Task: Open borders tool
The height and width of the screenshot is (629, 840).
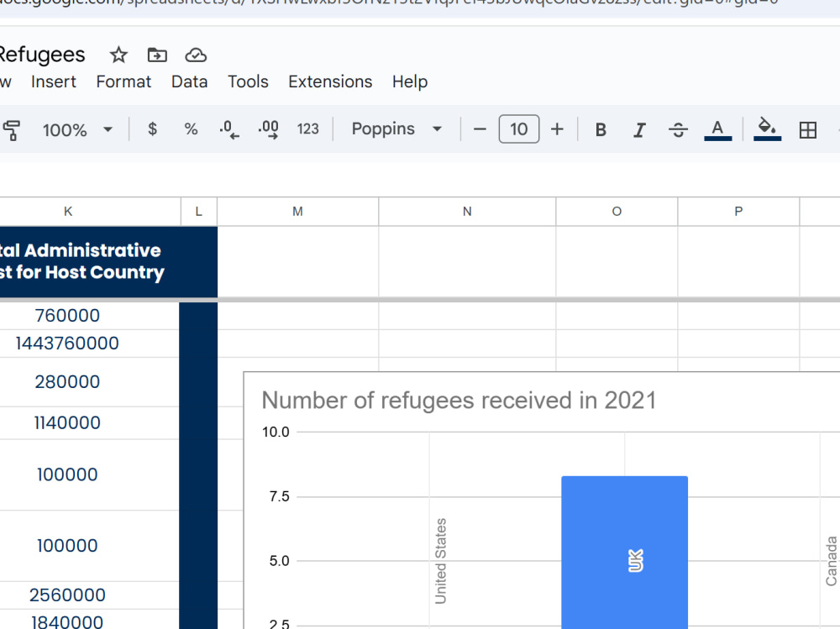Action: 807,129
